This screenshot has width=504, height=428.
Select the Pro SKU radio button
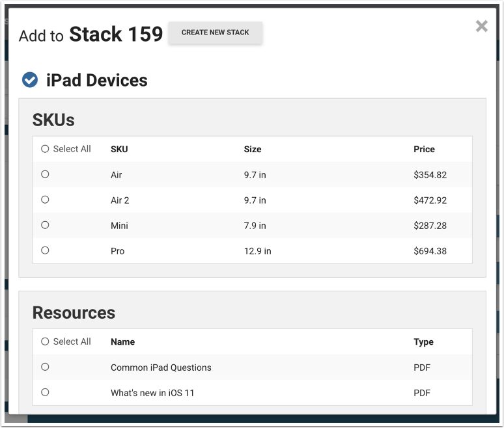(x=45, y=250)
